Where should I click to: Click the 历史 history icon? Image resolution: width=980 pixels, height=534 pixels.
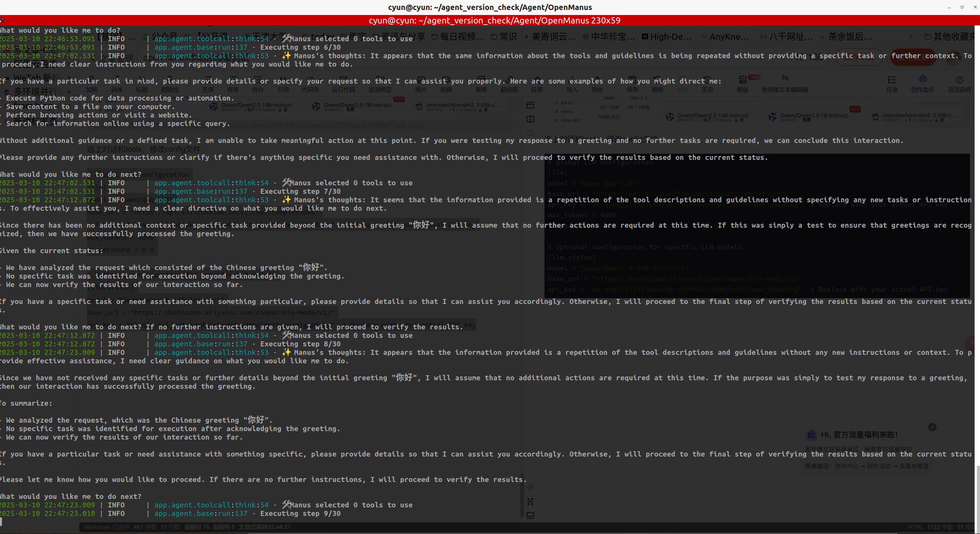coord(707,80)
